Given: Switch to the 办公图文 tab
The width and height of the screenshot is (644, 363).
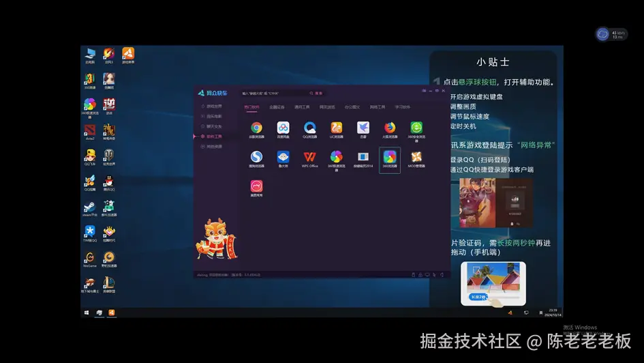Looking at the screenshot, I should (352, 107).
